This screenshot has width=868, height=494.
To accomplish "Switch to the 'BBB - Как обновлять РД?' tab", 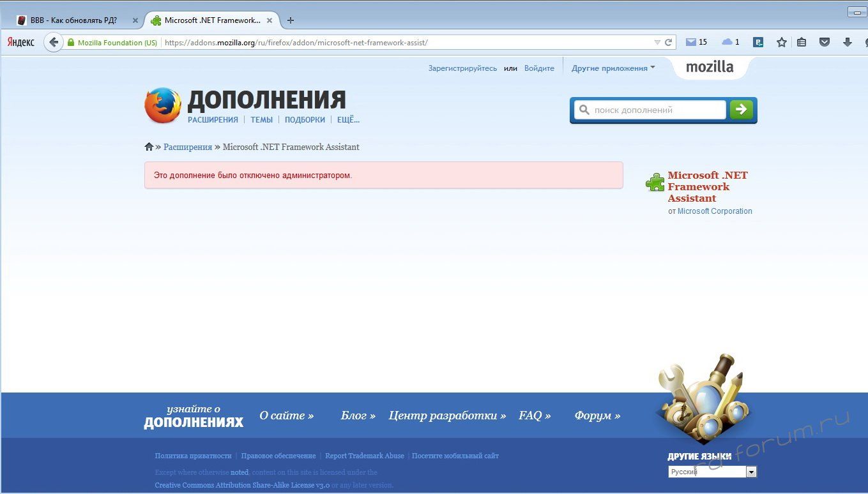I will click(x=74, y=20).
